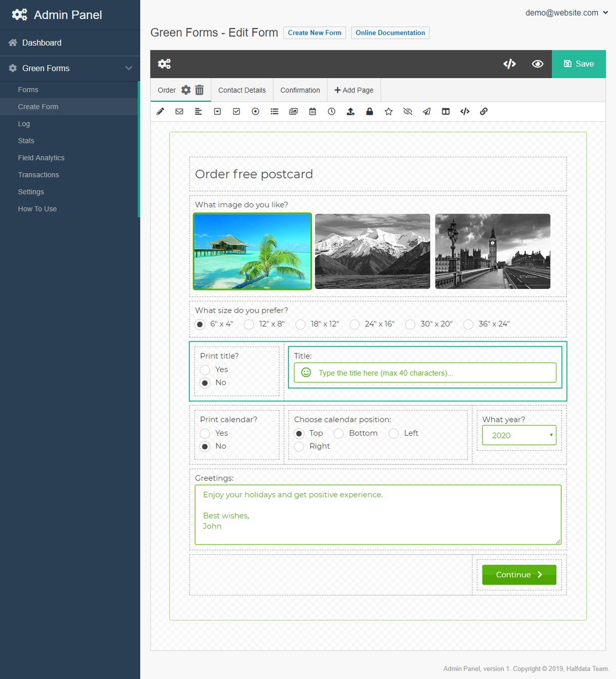
Task: Add a password field with the lock icon
Action: point(370,111)
